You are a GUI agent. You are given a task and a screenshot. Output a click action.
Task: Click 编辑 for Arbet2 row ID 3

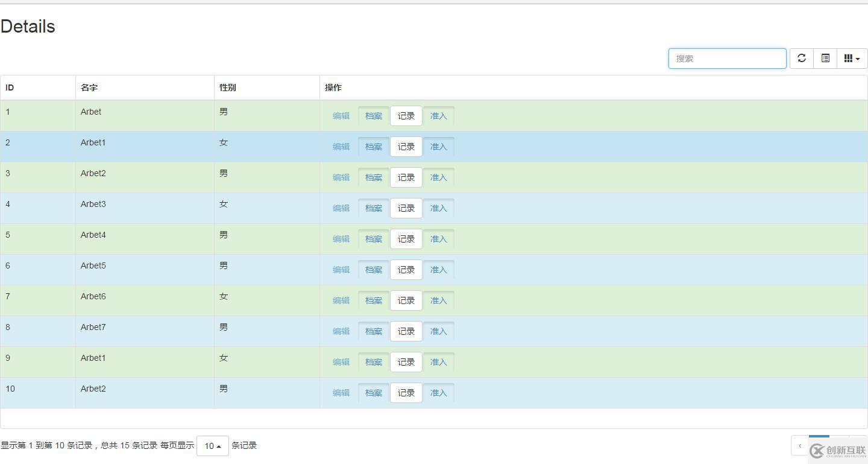coord(341,177)
